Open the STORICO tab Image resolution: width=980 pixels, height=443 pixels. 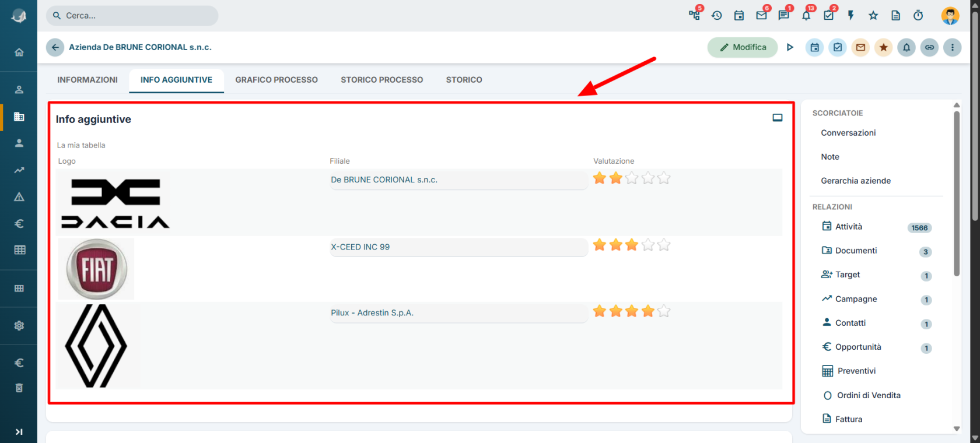click(464, 80)
